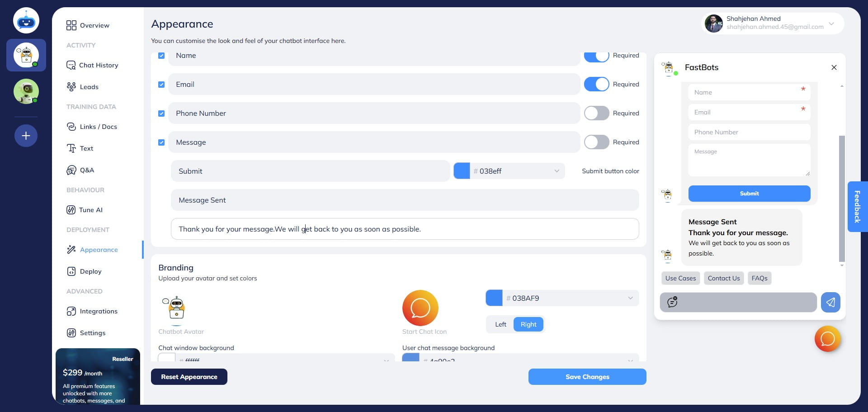
Task: Click the thank you message text field
Action: [x=405, y=229]
